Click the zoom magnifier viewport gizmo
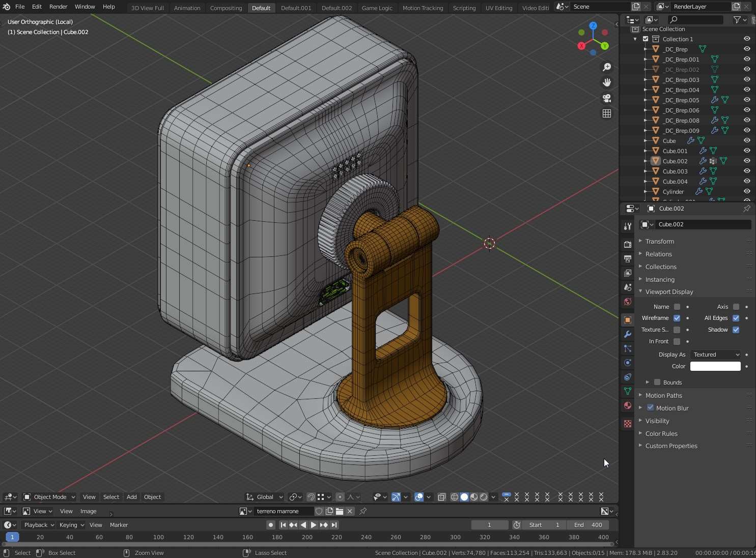 click(607, 67)
